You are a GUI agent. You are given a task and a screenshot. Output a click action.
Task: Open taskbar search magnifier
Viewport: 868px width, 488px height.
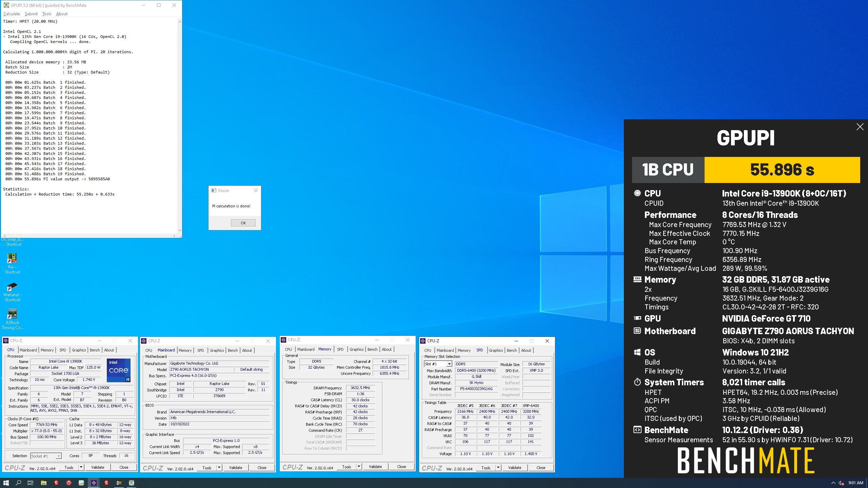coord(19,483)
